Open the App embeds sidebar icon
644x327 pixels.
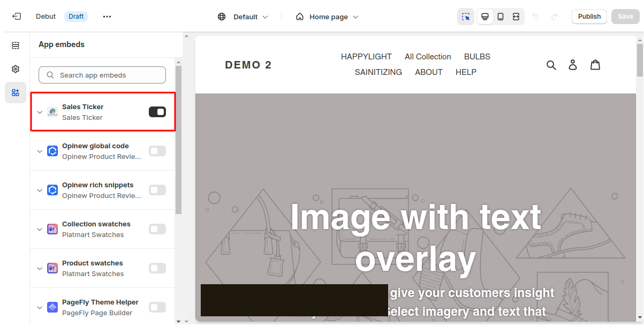[x=16, y=93]
